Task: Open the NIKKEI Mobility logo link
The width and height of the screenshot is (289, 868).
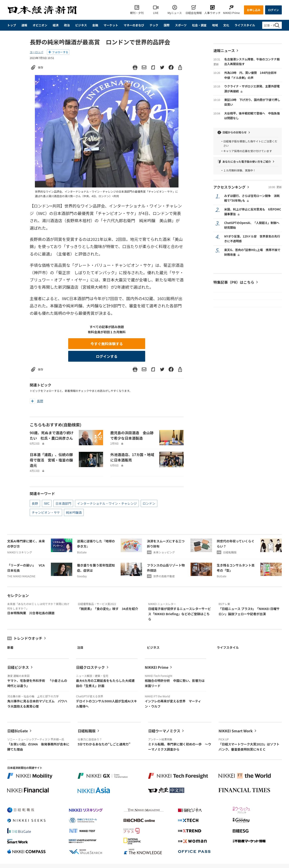Action: (x=30, y=776)
